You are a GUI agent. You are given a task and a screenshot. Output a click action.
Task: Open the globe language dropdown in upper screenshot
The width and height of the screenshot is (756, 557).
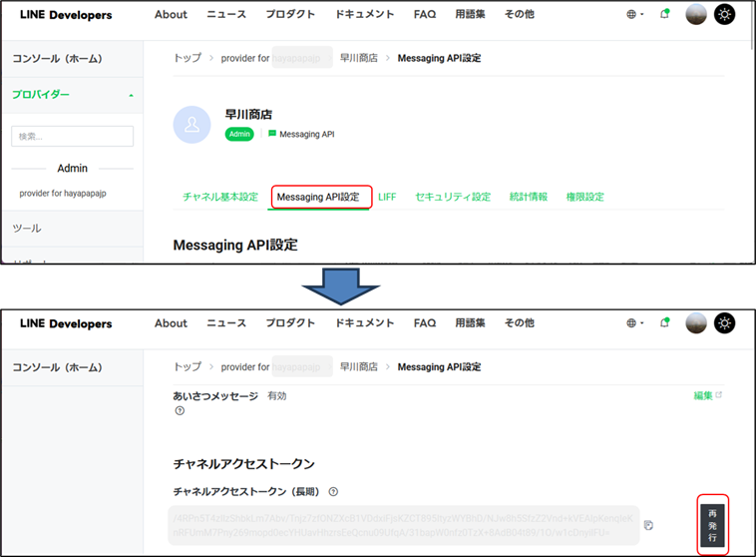click(633, 15)
